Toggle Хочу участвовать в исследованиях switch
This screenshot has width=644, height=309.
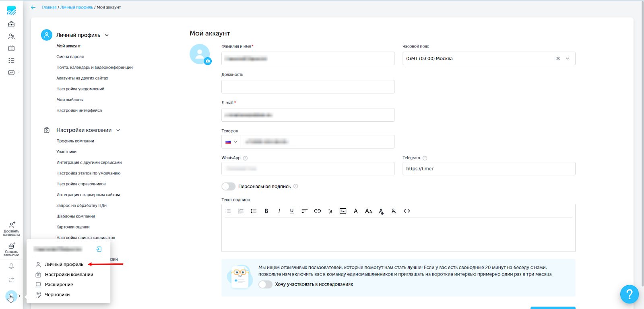(265, 284)
